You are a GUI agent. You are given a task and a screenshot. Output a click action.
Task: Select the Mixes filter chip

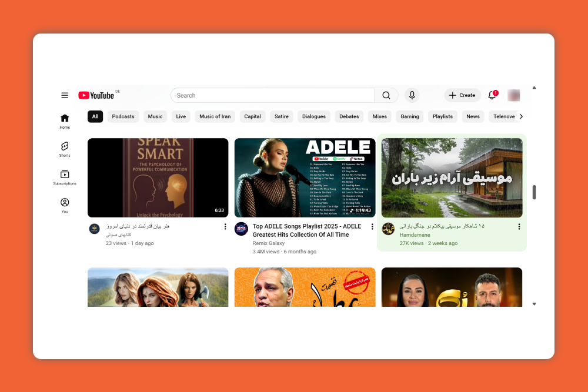(x=379, y=116)
